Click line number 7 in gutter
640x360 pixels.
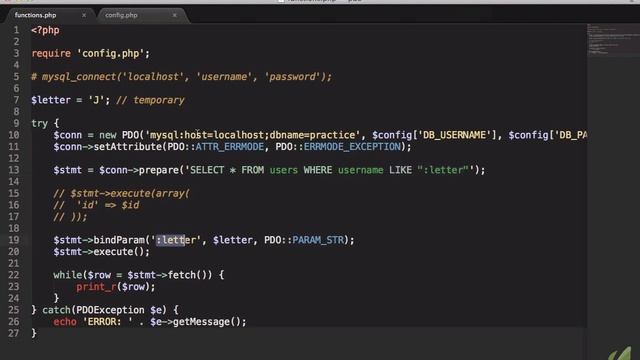click(x=16, y=100)
